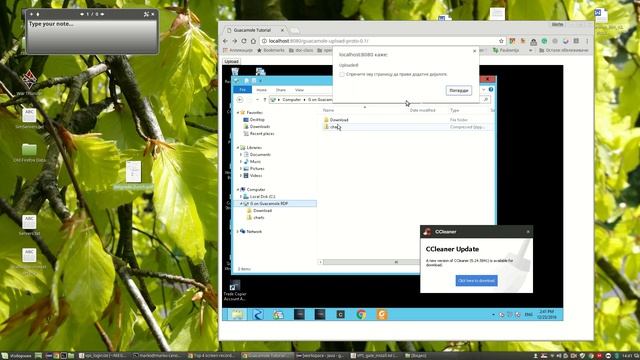Expand the Pictures library node

click(241, 169)
